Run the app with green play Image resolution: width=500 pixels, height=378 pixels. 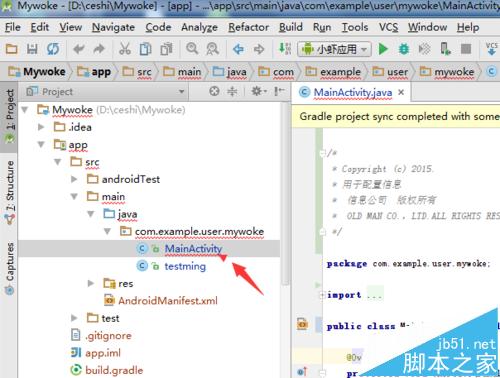coord(383,49)
